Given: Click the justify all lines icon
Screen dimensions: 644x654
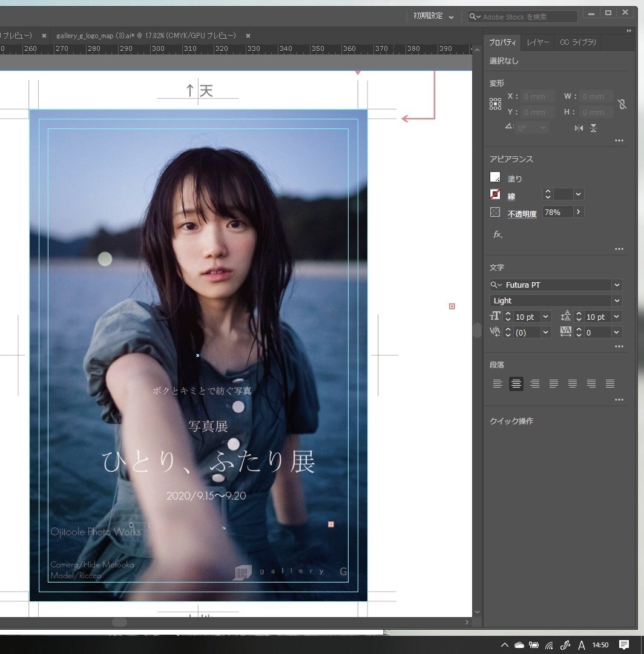Looking at the screenshot, I should pos(610,383).
